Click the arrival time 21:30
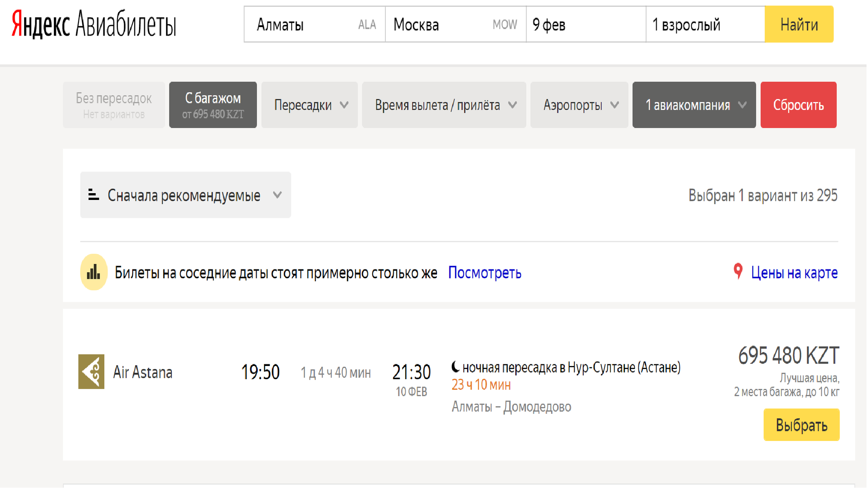The height and width of the screenshot is (488, 868). click(411, 372)
